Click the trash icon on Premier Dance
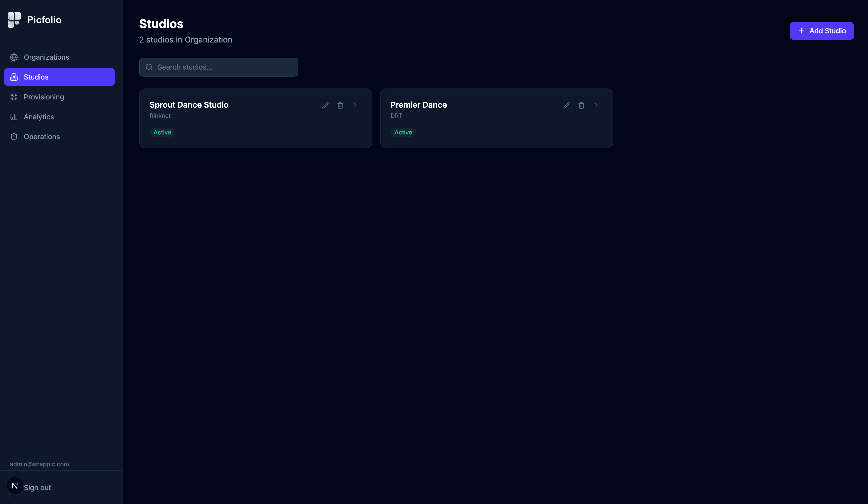Viewport: 868px width, 504px height. pos(581,105)
